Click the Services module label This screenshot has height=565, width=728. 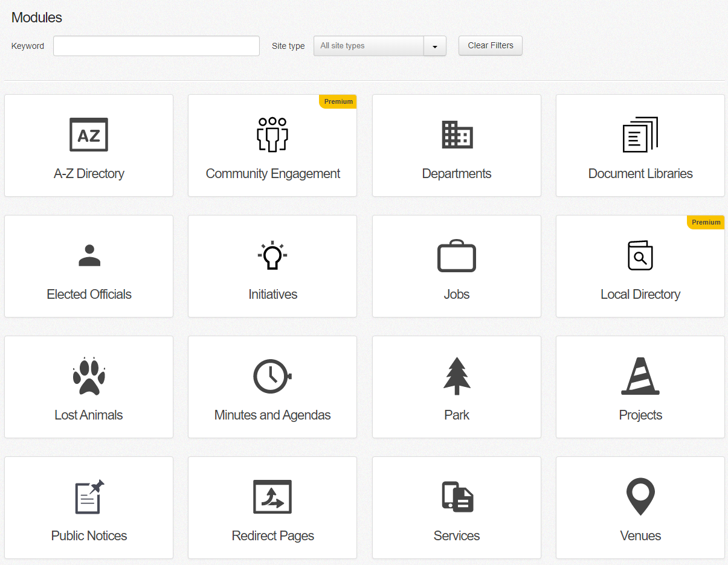(x=457, y=536)
